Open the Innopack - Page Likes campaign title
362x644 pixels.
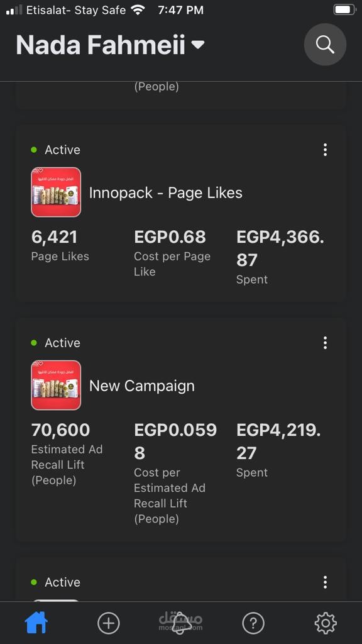(x=166, y=193)
